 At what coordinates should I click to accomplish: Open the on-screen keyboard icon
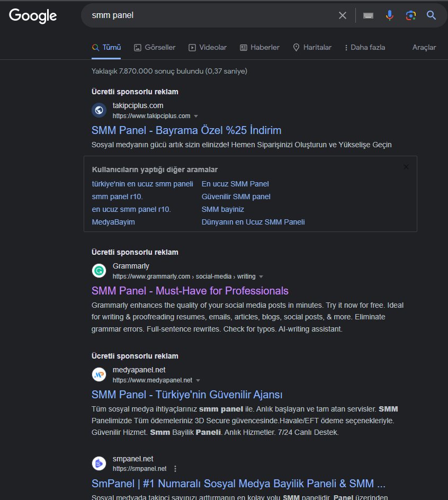click(368, 15)
